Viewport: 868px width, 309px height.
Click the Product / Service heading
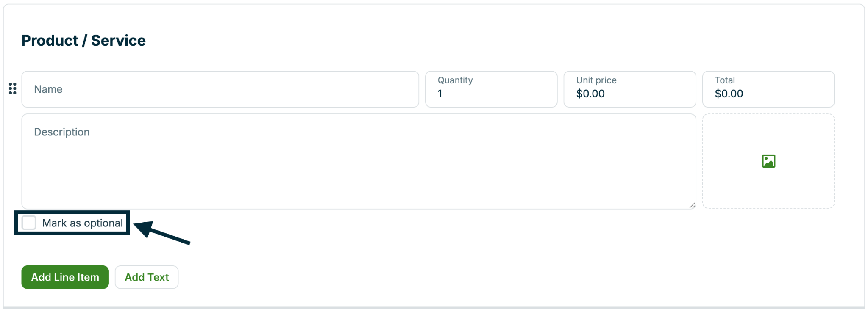83,40
